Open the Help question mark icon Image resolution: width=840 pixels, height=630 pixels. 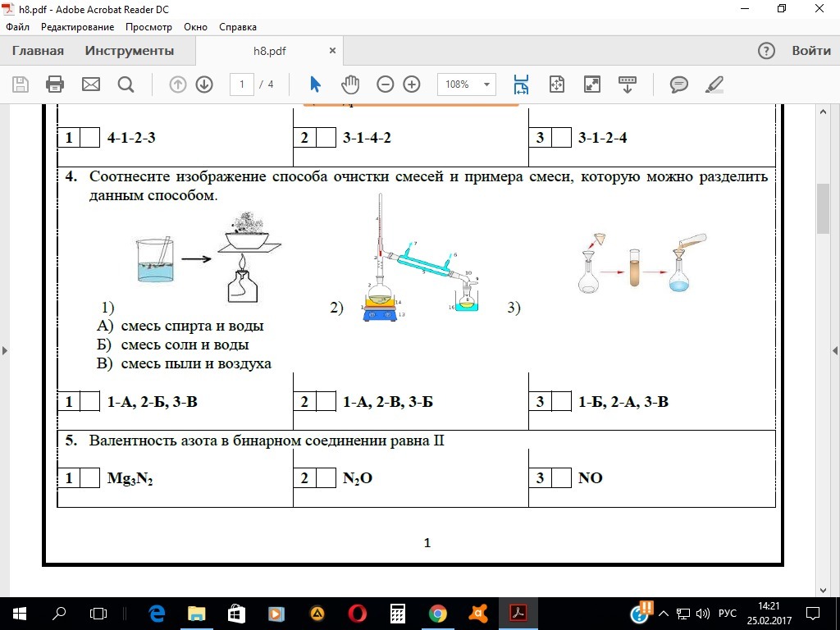coord(765,50)
